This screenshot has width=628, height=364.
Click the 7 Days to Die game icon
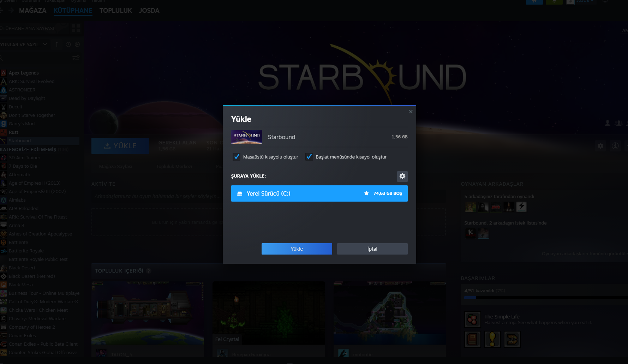4,166
